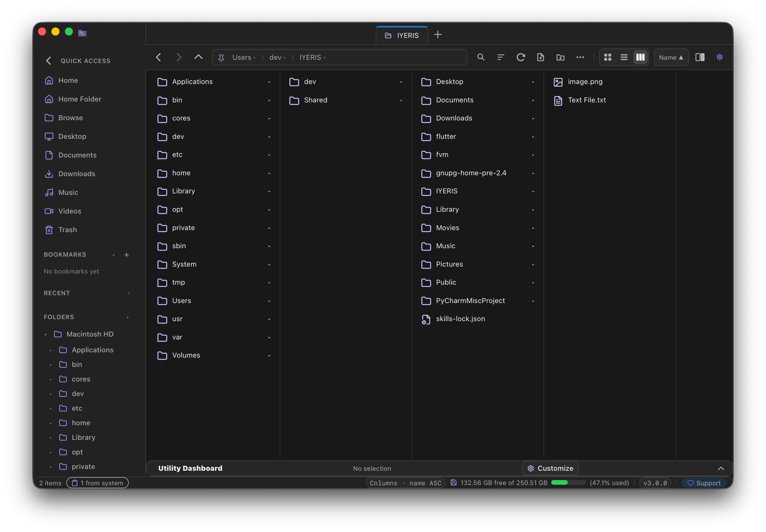The image size is (766, 532).
Task: Create a new file using toolbar icon
Action: point(540,57)
